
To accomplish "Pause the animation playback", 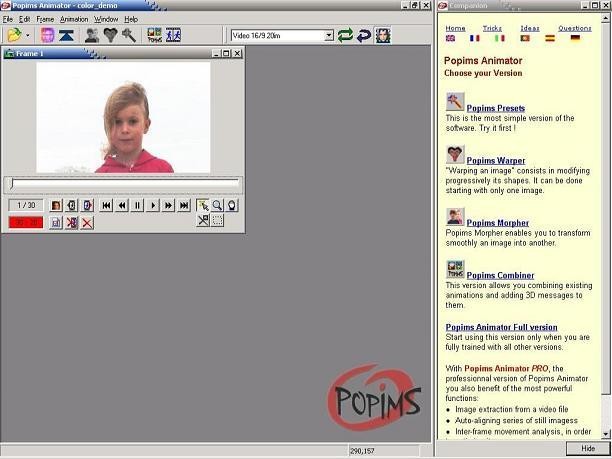I will [137, 205].
